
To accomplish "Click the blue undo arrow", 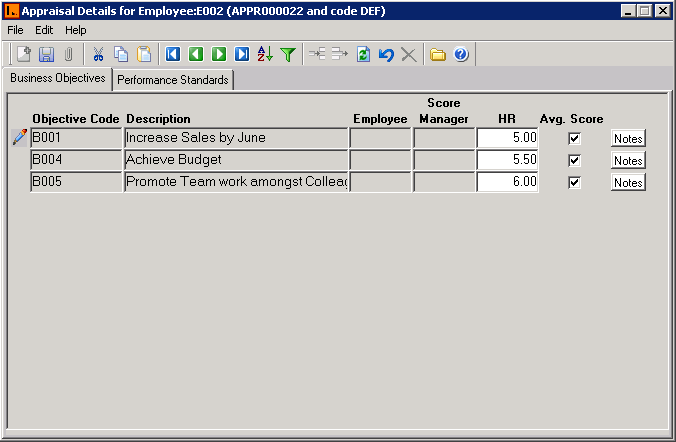I will [386, 55].
